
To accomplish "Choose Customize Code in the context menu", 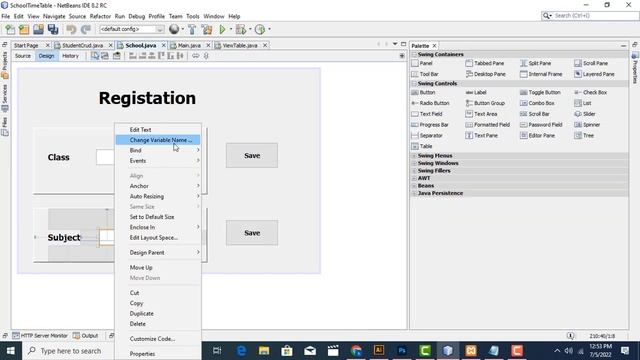I will [x=158, y=339].
